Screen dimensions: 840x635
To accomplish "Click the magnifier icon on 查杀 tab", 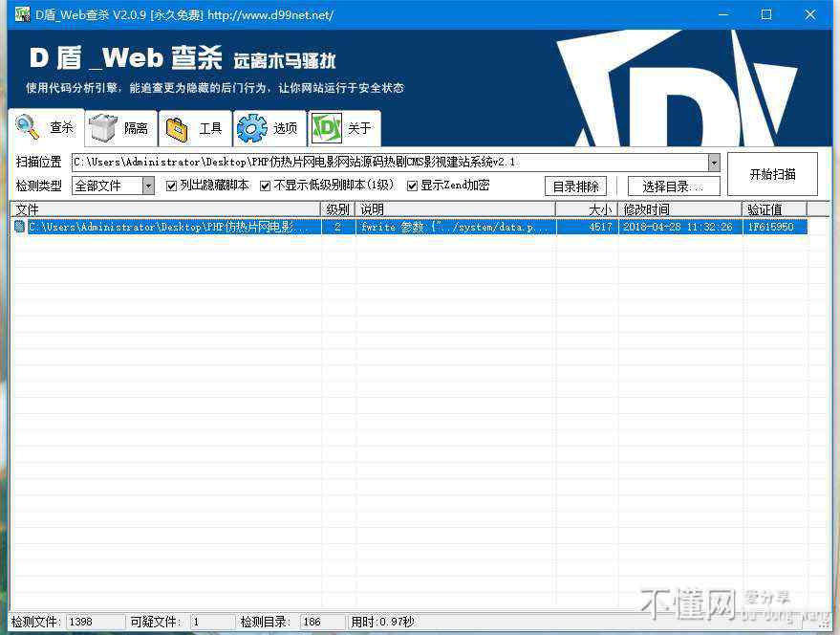I will click(28, 127).
